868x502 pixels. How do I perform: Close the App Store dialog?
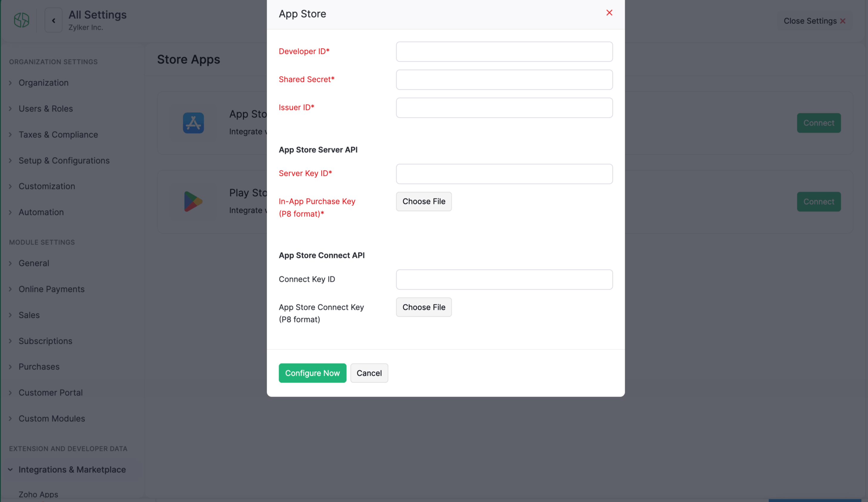tap(609, 13)
